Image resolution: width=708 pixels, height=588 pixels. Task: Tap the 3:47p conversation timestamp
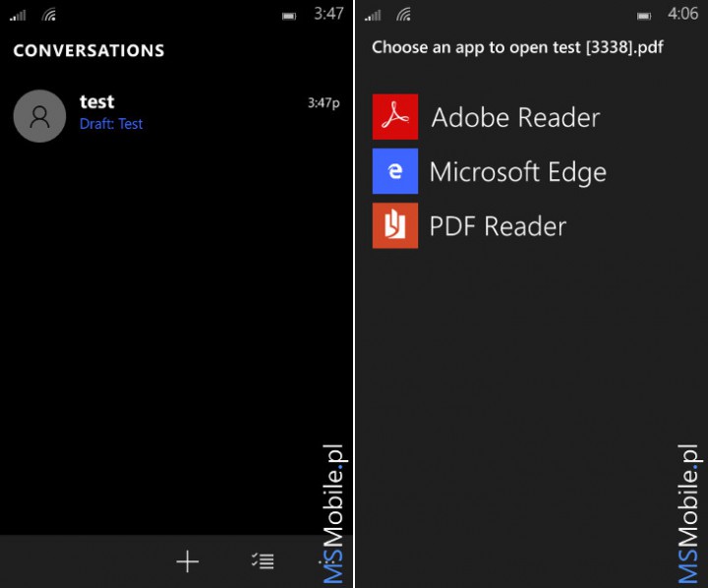(x=324, y=103)
